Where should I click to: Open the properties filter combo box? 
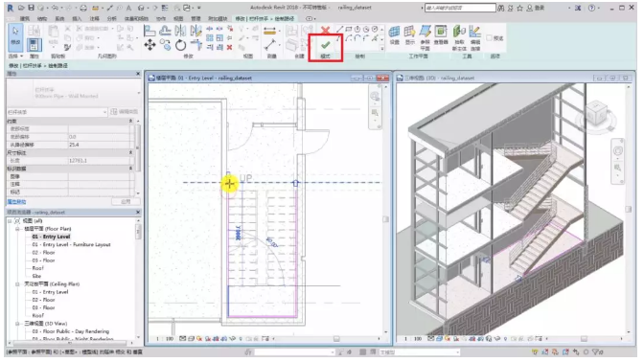pyautogui.click(x=57, y=112)
